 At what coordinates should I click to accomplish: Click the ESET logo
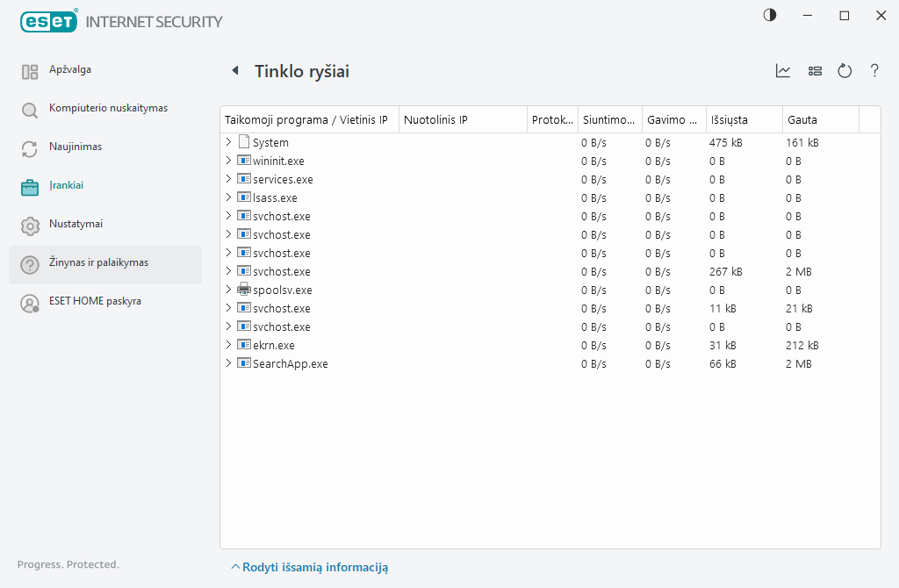coord(49,21)
